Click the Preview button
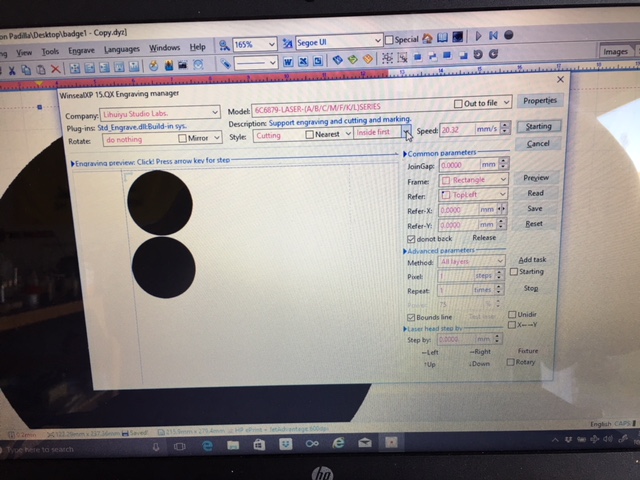640x480 pixels. tap(536, 178)
